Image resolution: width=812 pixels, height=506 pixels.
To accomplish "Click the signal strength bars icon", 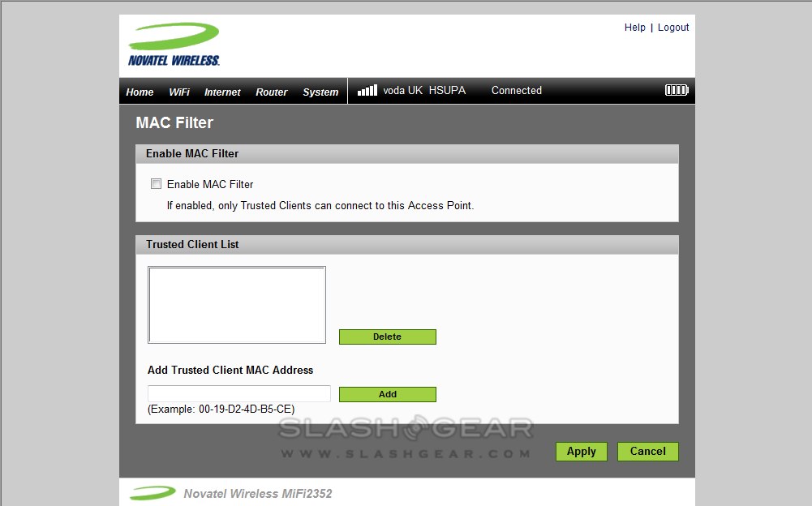I will point(367,91).
